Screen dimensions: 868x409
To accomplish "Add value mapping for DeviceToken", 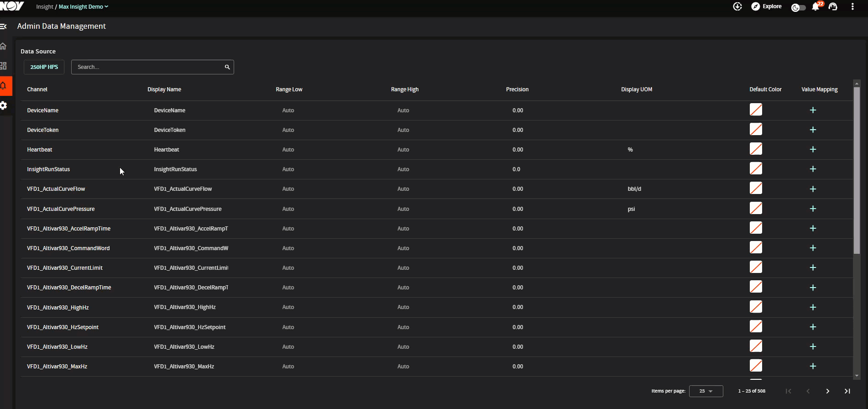I will coord(813,130).
